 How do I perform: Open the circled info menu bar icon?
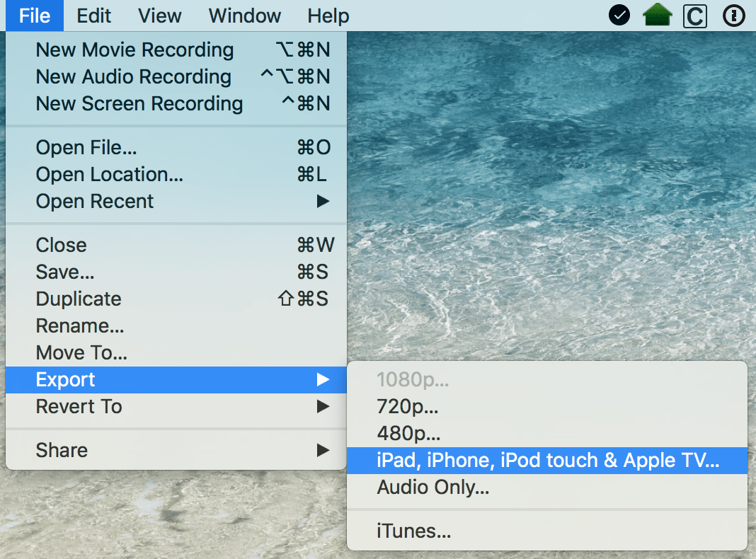734,16
